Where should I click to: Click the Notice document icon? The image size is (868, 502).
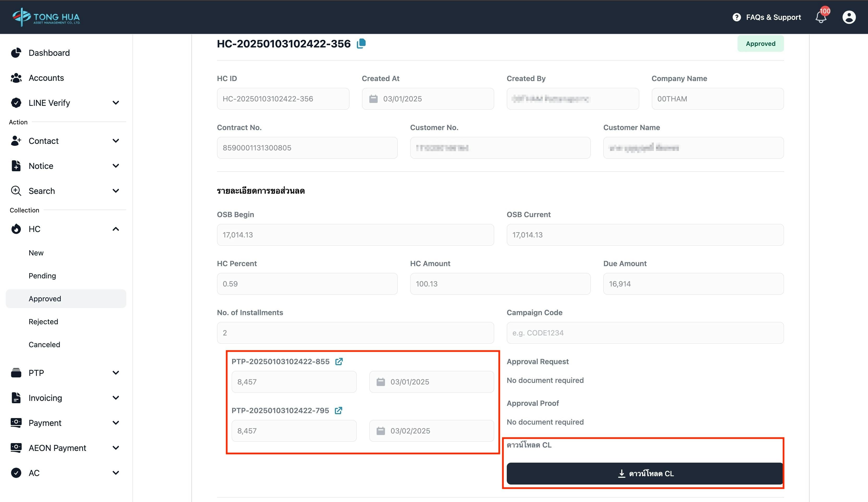coord(16,166)
